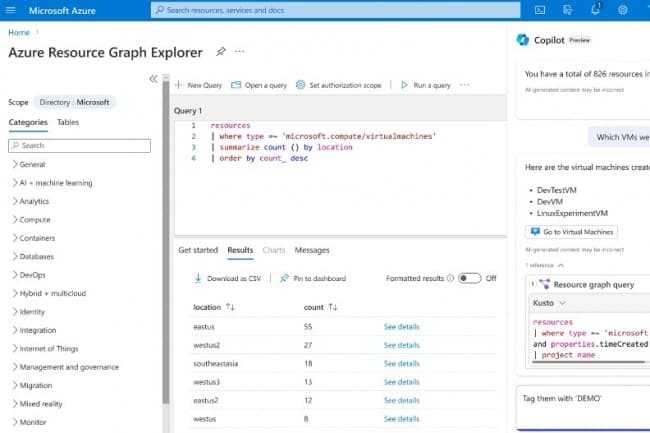Click the Set authorization scope gear icon
Screen dimensions: 650x433
[x=300, y=85]
